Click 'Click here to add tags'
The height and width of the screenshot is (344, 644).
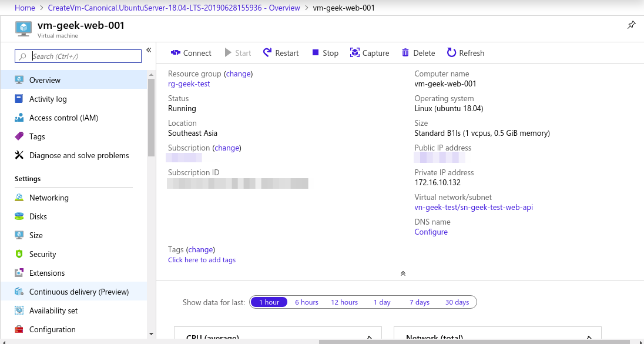pos(202,260)
